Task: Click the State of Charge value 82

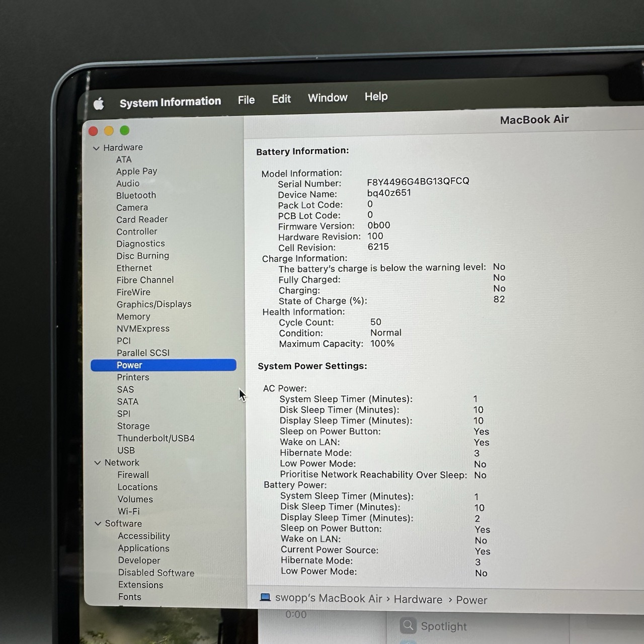Action: tap(499, 299)
